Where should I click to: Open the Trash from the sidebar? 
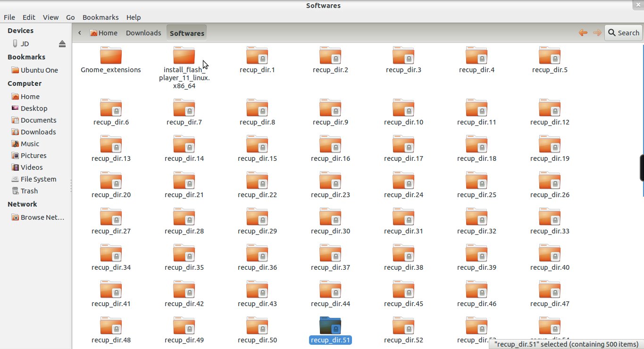tap(29, 191)
